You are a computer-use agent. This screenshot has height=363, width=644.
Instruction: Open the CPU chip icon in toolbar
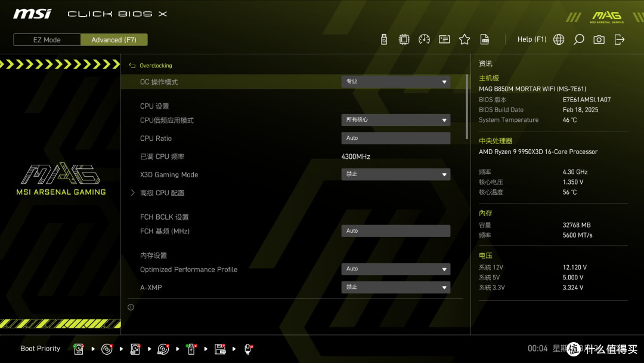(404, 39)
